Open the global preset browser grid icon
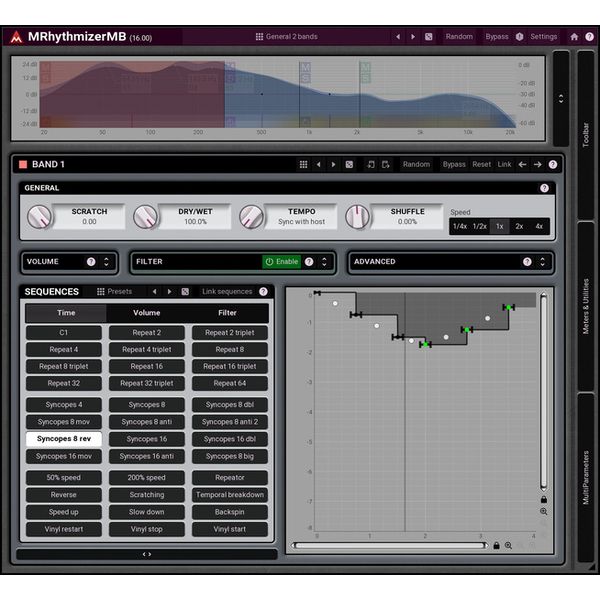The width and height of the screenshot is (600, 600). 259,37
